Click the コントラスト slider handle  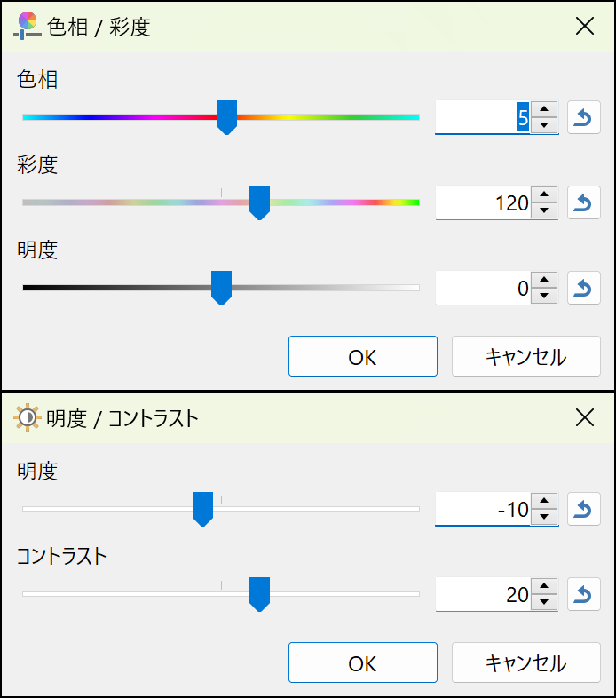259,594
